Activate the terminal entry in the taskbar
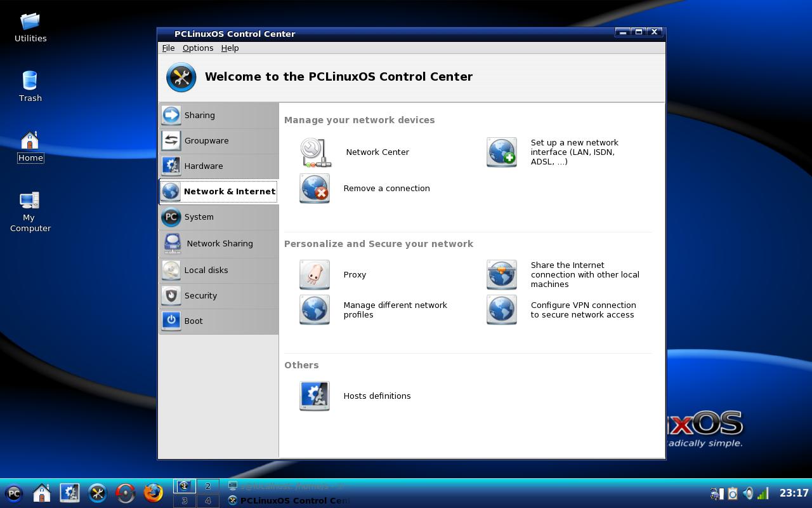The image size is (812, 508). pyautogui.click(x=288, y=486)
